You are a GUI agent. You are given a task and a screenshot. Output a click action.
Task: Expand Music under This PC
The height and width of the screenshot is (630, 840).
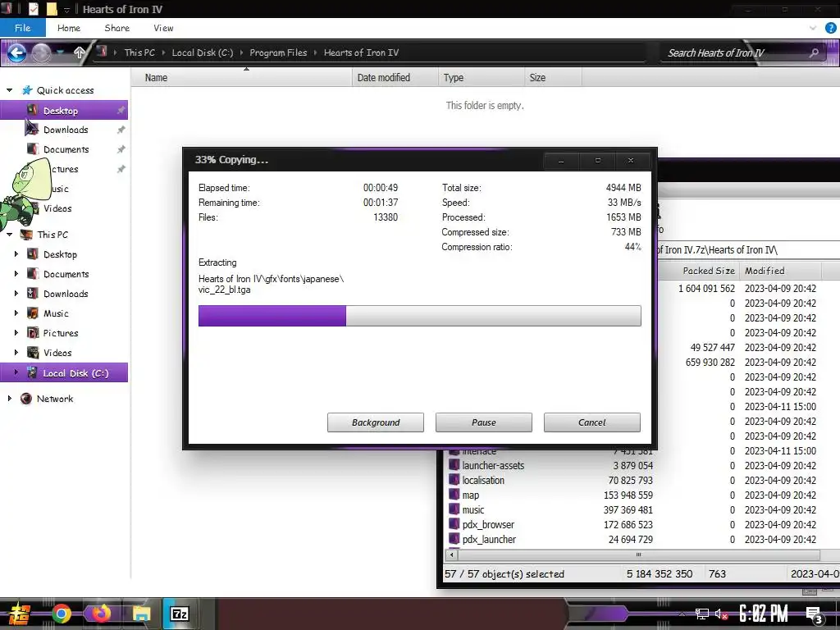tap(16, 313)
